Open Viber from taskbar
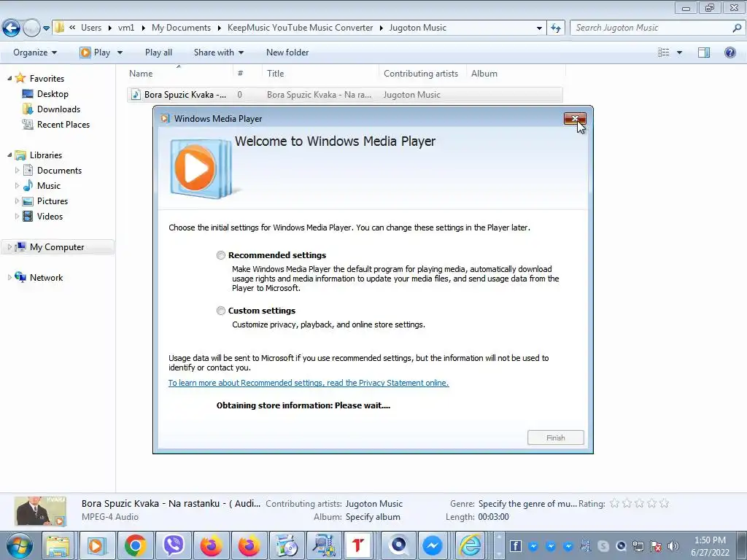Image resolution: width=747 pixels, height=560 pixels. click(174, 545)
